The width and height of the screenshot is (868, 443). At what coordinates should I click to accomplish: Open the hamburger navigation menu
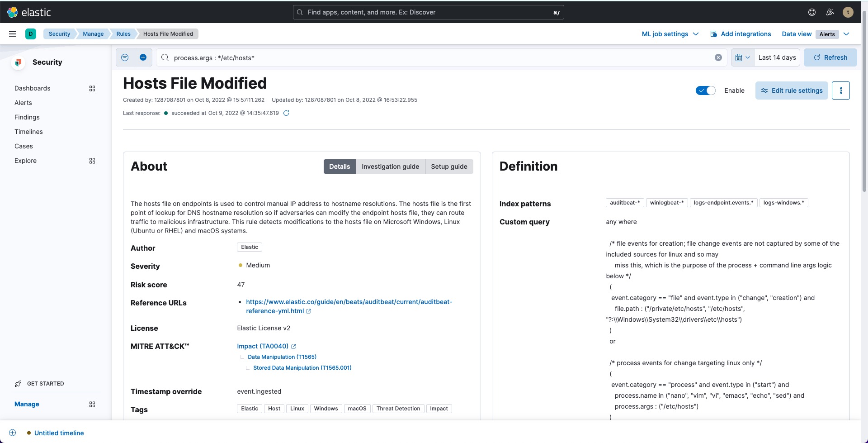pos(13,34)
